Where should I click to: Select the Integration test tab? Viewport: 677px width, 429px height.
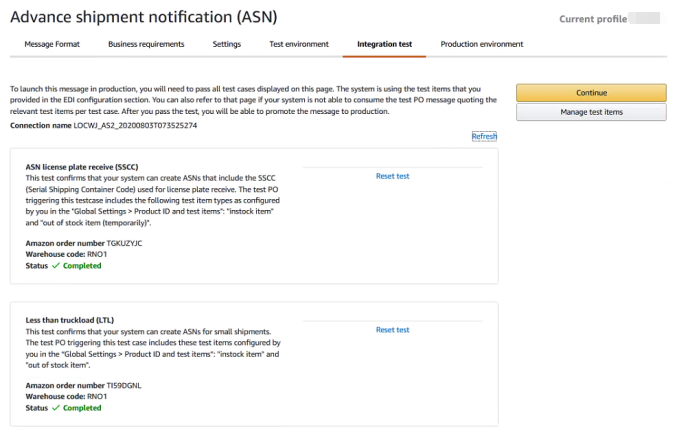click(x=384, y=44)
